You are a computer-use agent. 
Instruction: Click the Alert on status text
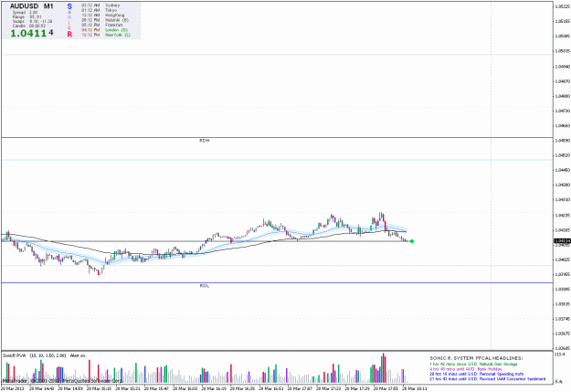pyautogui.click(x=79, y=355)
